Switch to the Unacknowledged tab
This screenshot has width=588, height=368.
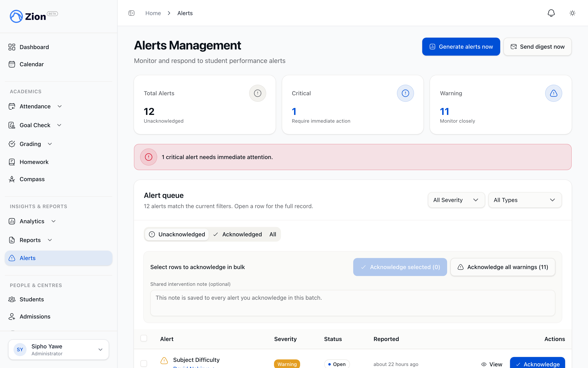[x=177, y=234]
